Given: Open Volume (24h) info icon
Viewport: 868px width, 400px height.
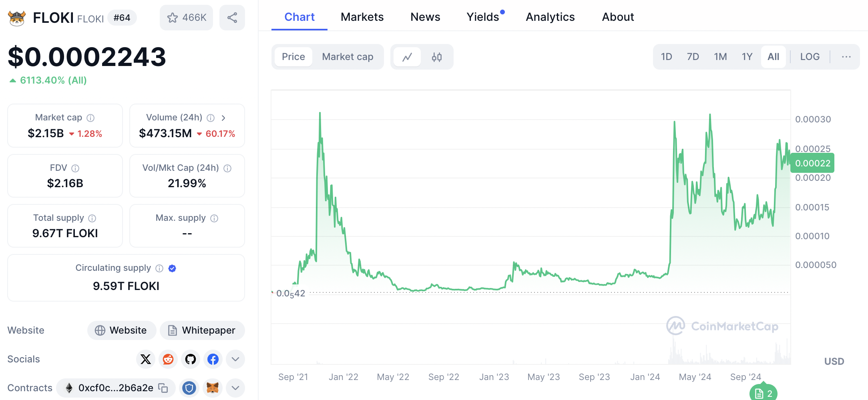Looking at the screenshot, I should pyautogui.click(x=211, y=118).
